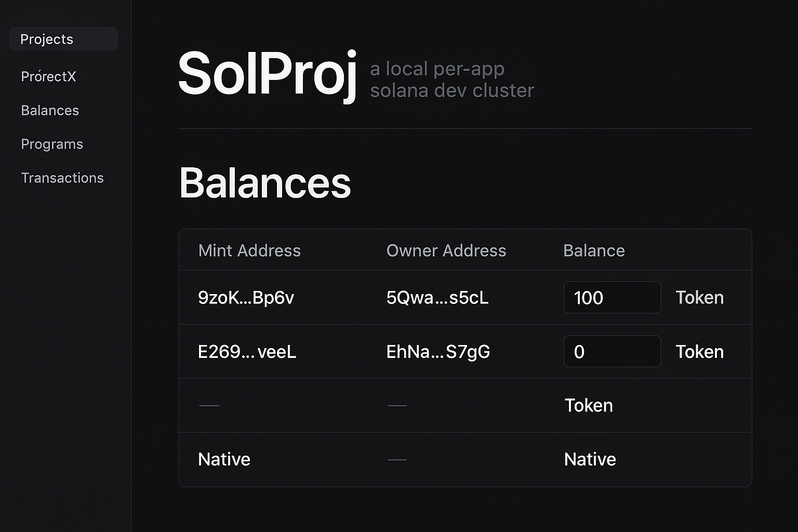Click Native in Mint Address column

coord(224,459)
